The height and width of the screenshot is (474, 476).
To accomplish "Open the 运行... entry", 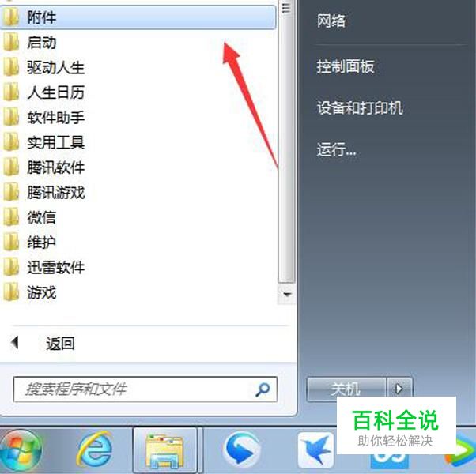I will tap(336, 149).
